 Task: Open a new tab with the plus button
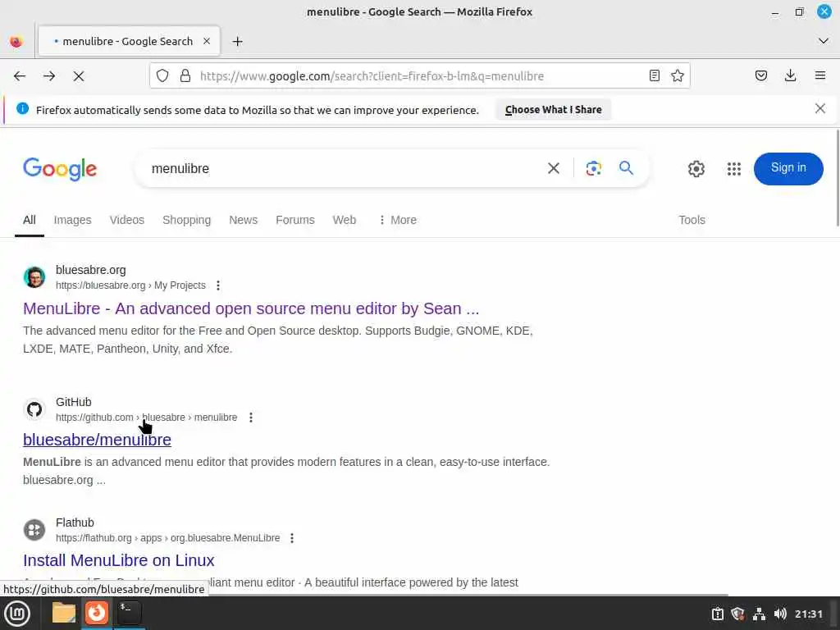tap(237, 41)
